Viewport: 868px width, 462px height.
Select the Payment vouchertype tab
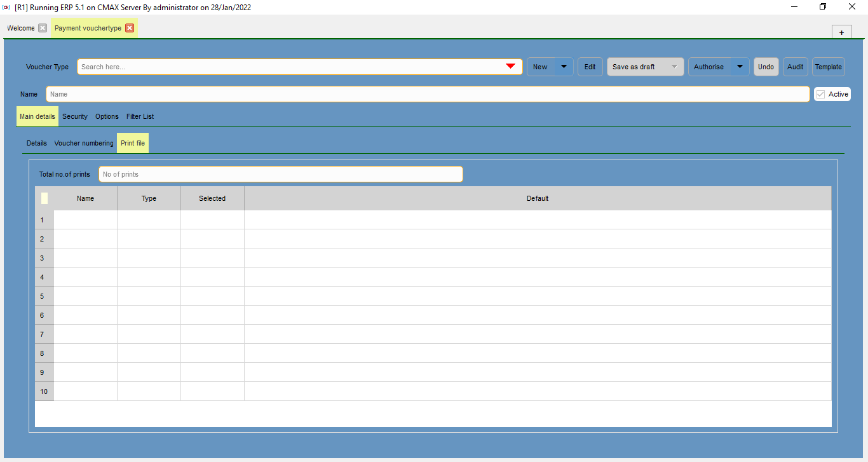(88, 28)
